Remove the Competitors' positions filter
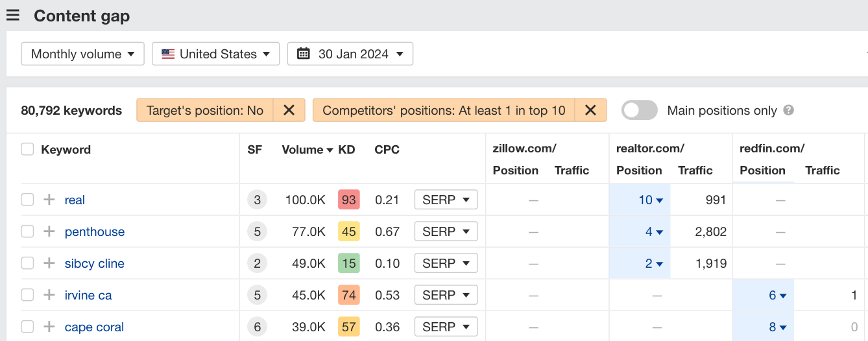The height and width of the screenshot is (341, 868). pyautogui.click(x=590, y=110)
